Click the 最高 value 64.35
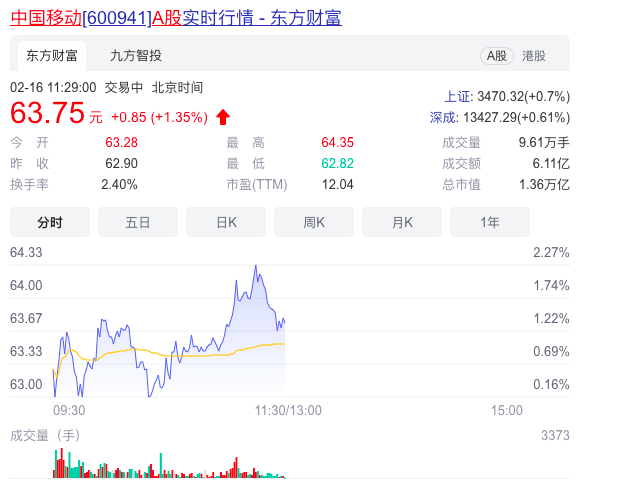Image resolution: width=634 pixels, height=485 pixels. (337, 142)
